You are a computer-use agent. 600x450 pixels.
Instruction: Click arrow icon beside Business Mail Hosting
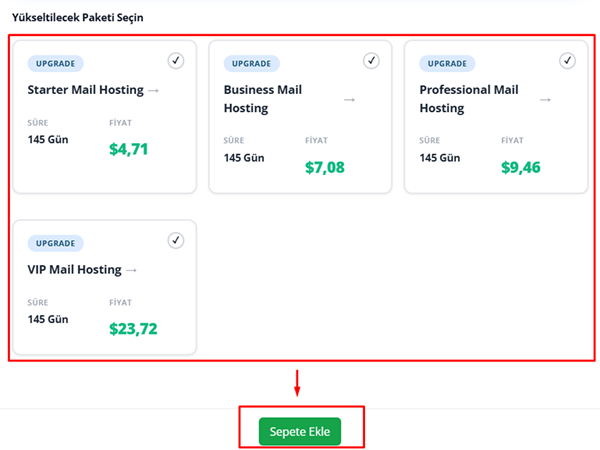pyautogui.click(x=349, y=99)
